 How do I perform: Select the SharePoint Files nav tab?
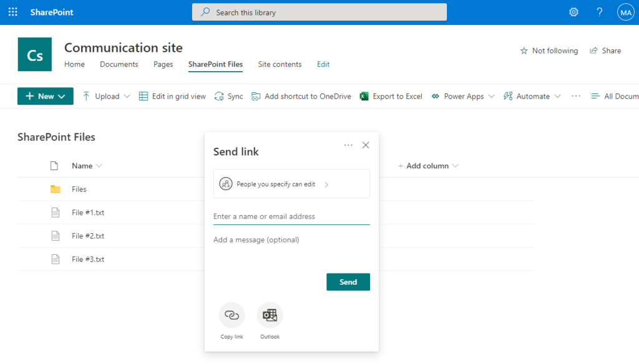(x=215, y=64)
